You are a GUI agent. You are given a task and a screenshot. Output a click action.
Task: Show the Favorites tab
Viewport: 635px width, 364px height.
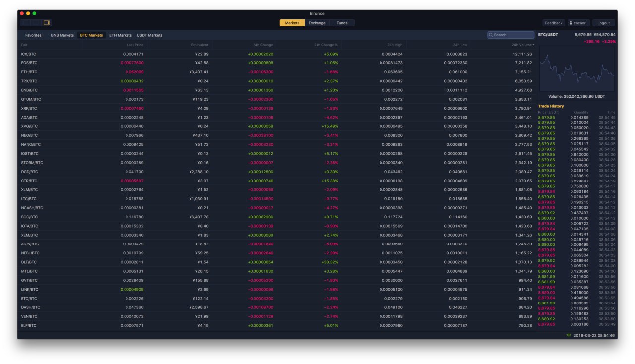click(x=33, y=35)
